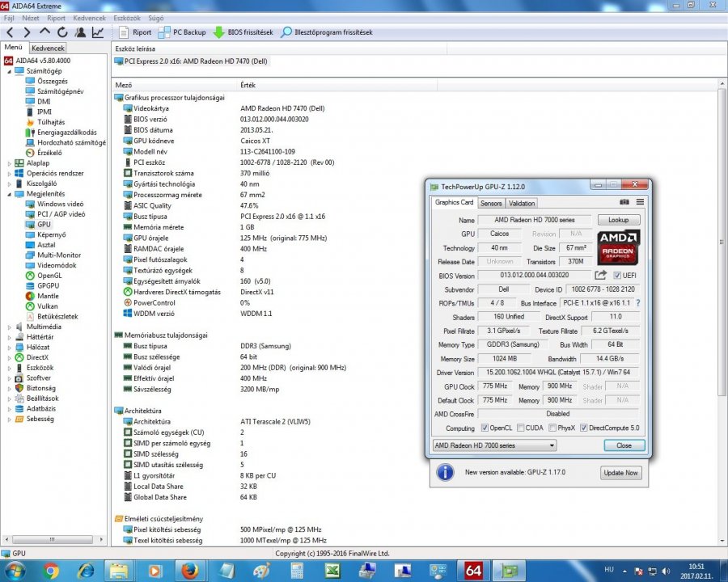Toggle the CUDA checkbox in GPU-Z
Screen dimensions: 728x582
click(520, 428)
